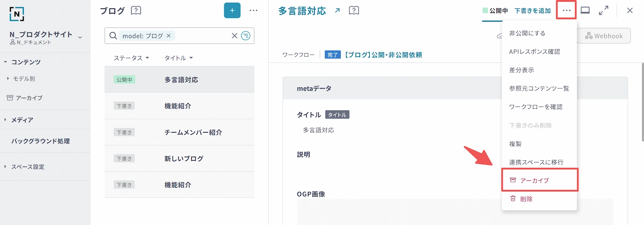644x225 pixels.
Task: Open the help icon next to ブログ heading
Action: pyautogui.click(x=136, y=10)
